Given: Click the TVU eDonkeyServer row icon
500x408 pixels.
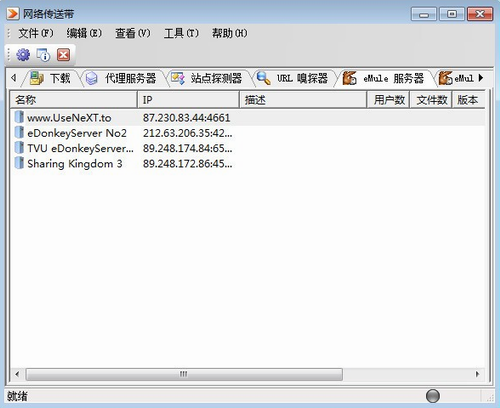Looking at the screenshot, I should (x=19, y=148).
